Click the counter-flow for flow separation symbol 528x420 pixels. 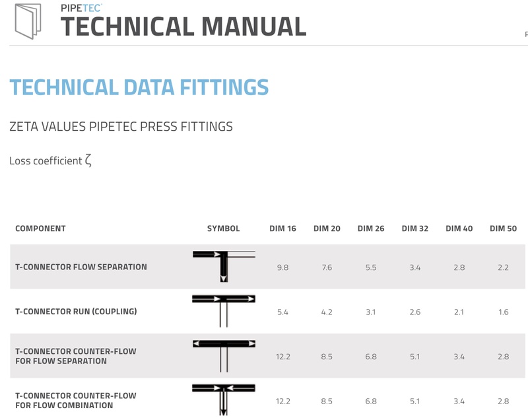(x=224, y=355)
